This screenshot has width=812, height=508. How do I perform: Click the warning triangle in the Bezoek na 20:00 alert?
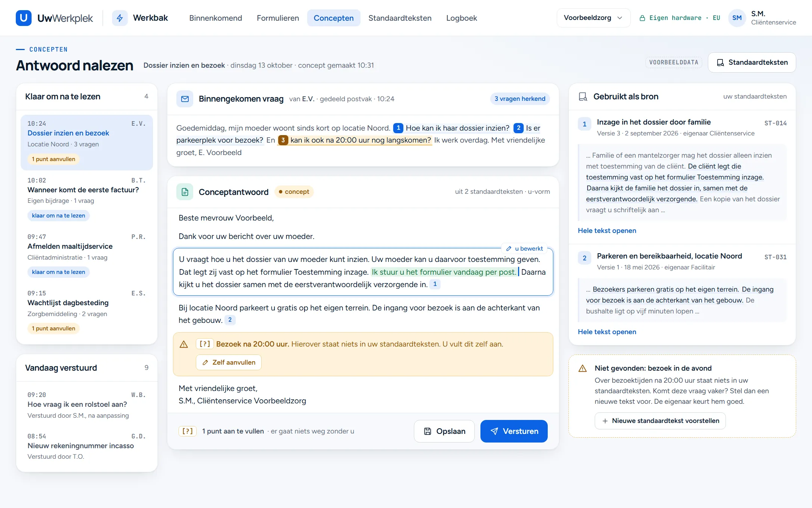(x=184, y=344)
